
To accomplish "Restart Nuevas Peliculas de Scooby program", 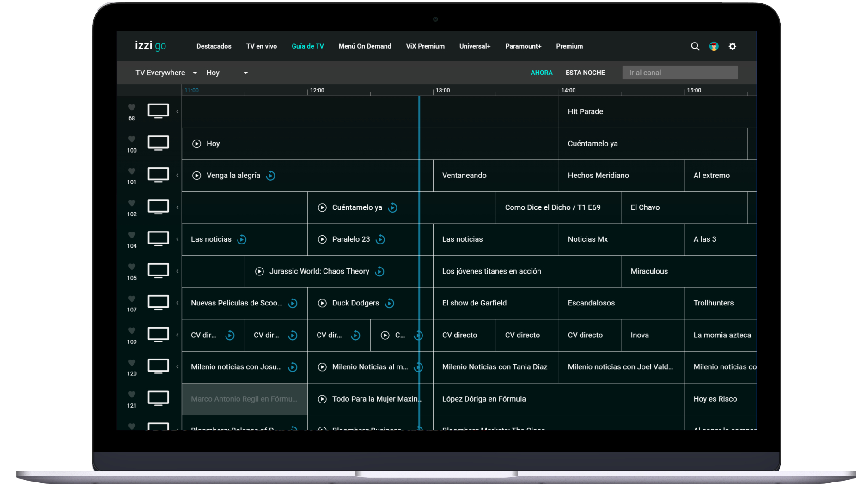I will coord(293,303).
